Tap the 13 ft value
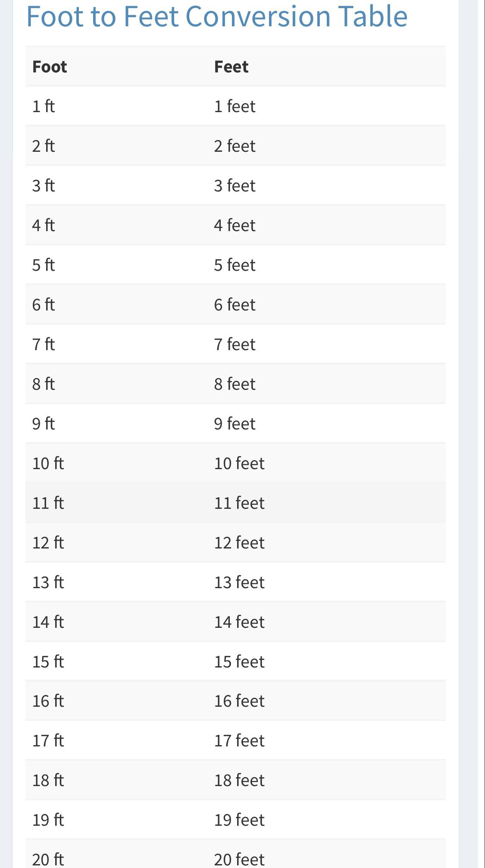 point(48,583)
